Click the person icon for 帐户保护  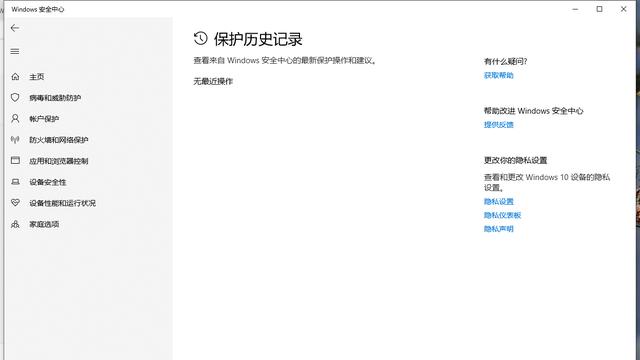(15, 119)
